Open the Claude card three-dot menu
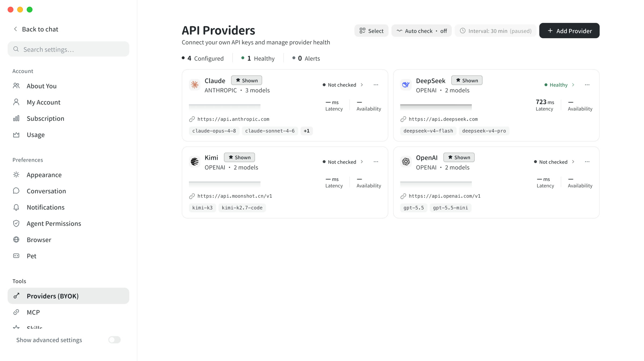Image resolution: width=644 pixels, height=361 pixels. pos(376,85)
